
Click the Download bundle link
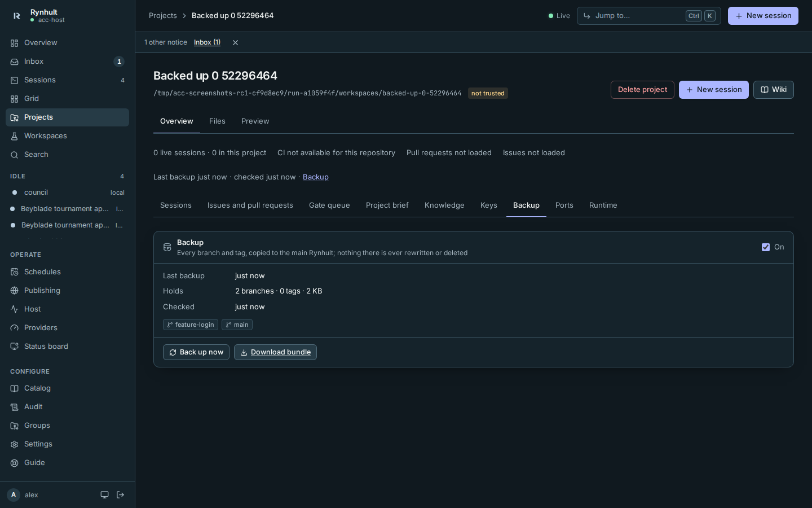[x=275, y=352]
